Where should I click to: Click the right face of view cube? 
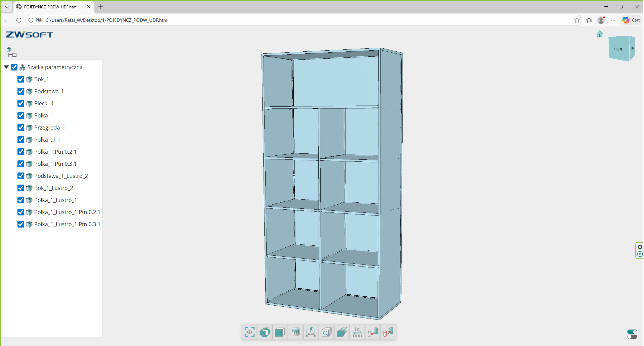coord(618,49)
